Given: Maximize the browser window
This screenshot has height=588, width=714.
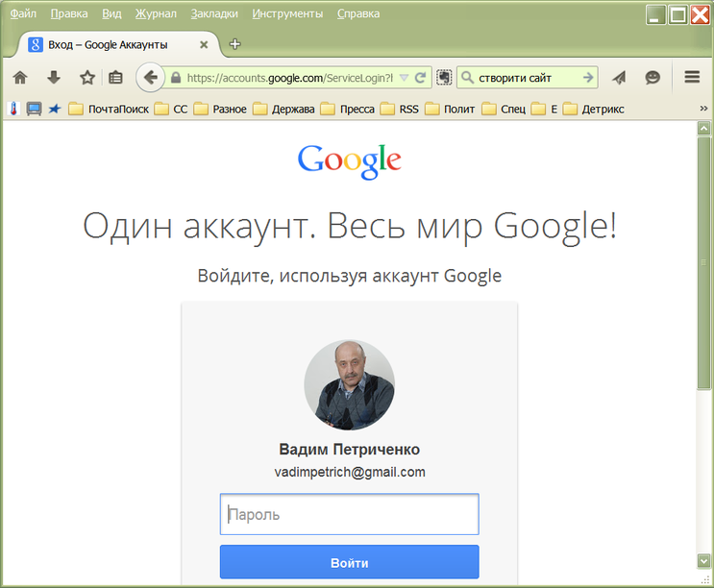Looking at the screenshot, I should tap(678, 14).
